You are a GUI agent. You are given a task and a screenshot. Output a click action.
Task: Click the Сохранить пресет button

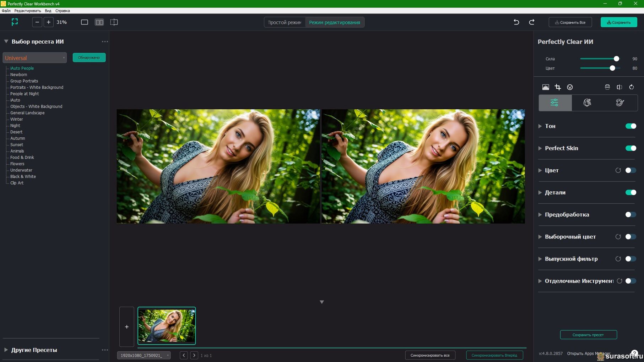click(x=588, y=335)
